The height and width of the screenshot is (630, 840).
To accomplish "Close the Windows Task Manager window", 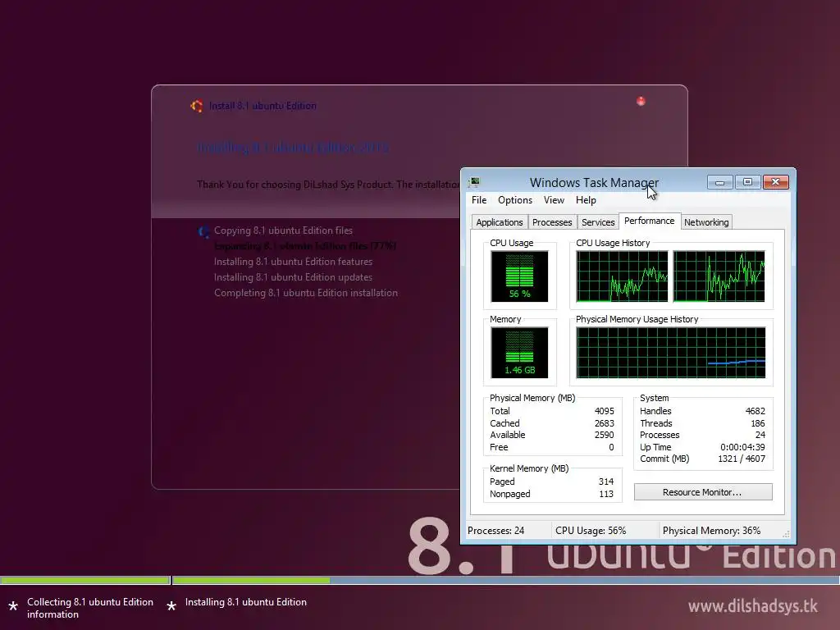I will (775, 182).
